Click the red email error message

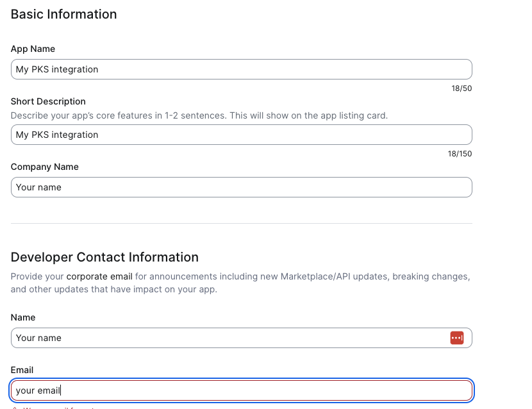coord(58,406)
